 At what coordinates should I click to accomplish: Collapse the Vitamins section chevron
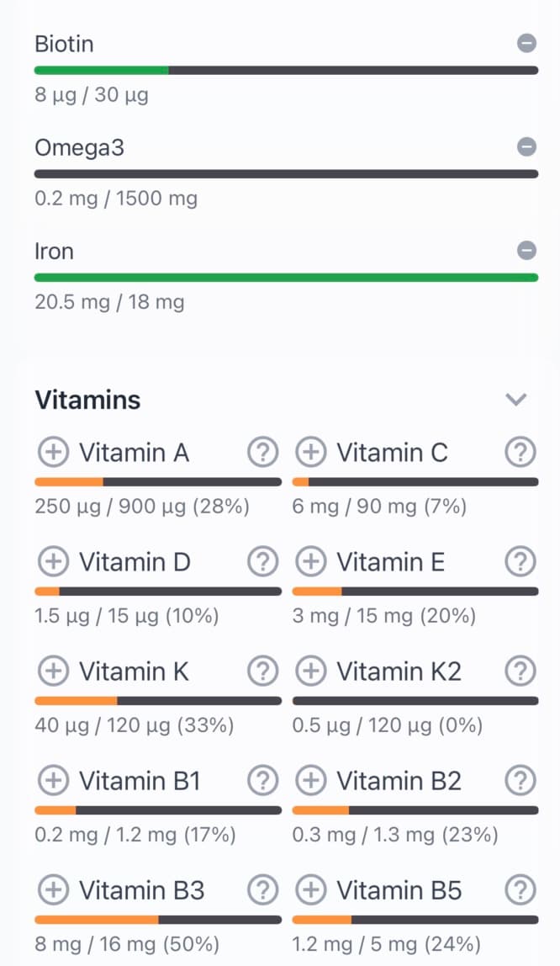pyautogui.click(x=515, y=400)
